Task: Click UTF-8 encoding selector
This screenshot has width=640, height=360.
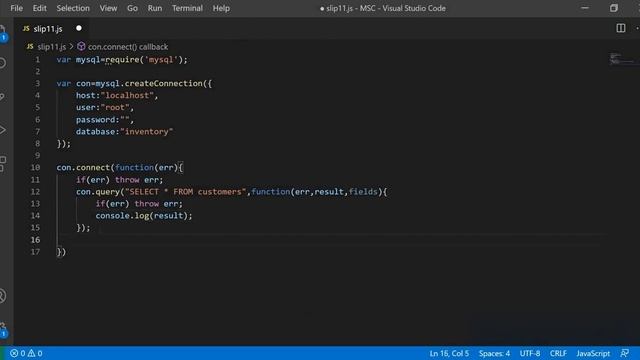Action: click(530, 353)
